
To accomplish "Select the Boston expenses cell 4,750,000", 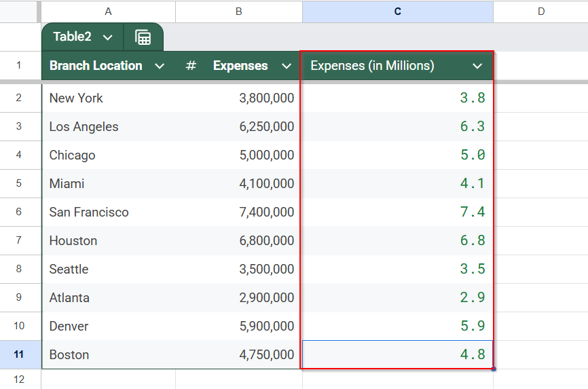I will coord(239,354).
